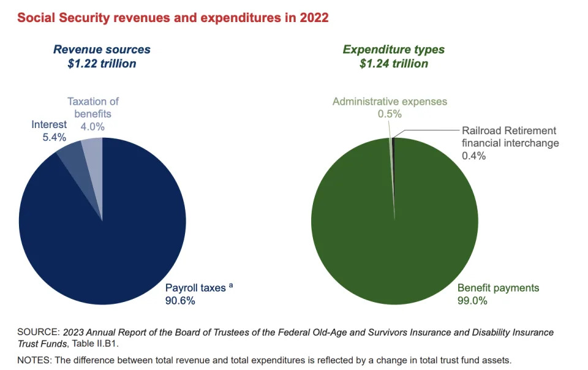Click the 'Railroad Retirement financial interchange' label
Screen dimensions: 588x370
[510, 137]
